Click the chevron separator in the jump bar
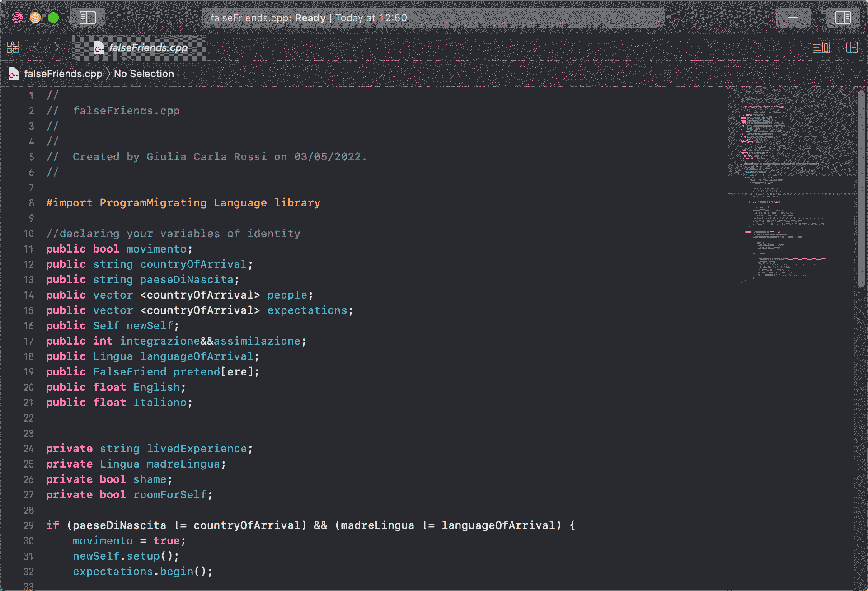The image size is (868, 591). 108,74
